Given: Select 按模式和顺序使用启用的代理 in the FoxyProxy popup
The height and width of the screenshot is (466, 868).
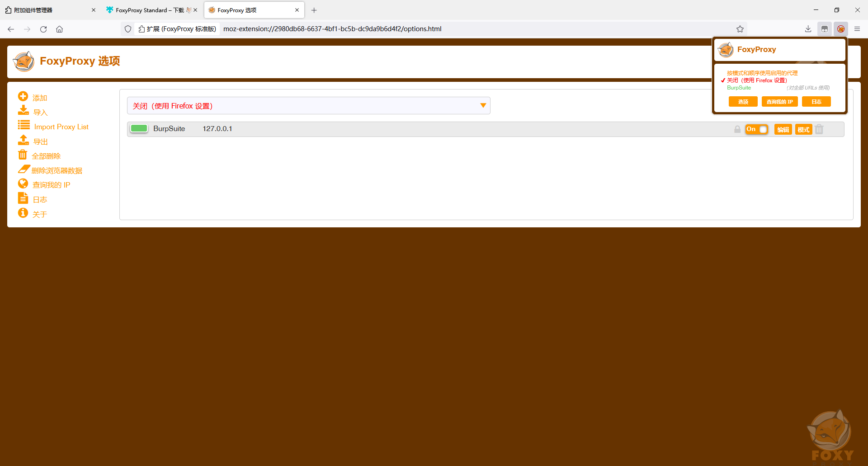Looking at the screenshot, I should (x=762, y=73).
